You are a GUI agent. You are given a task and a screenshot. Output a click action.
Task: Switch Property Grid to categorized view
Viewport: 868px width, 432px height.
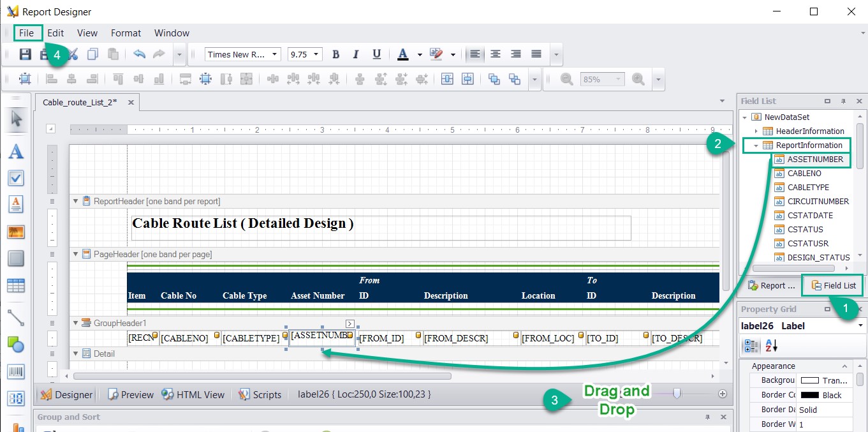click(x=752, y=346)
